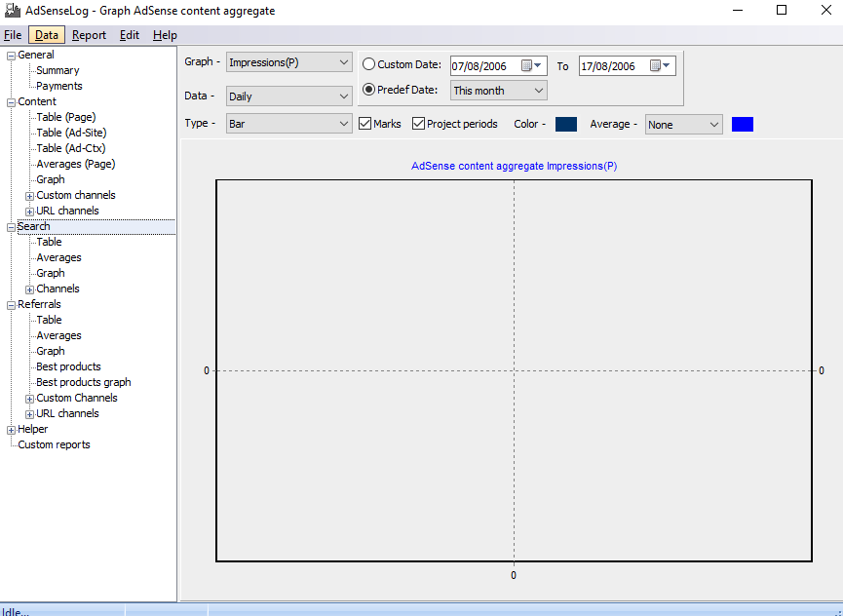
Task: Pick the bright blue Average color swatch
Action: pos(742,124)
